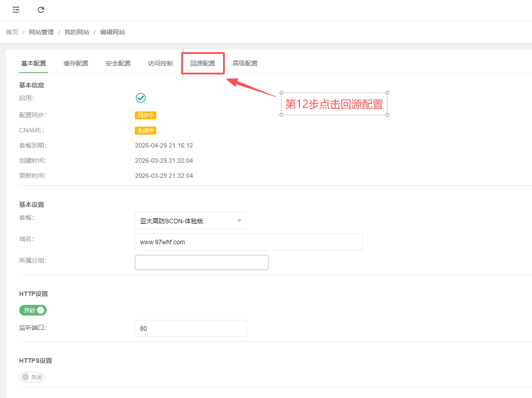This screenshot has height=398, width=532.
Task: Switch to the 回源配置 tab
Action: [x=203, y=63]
